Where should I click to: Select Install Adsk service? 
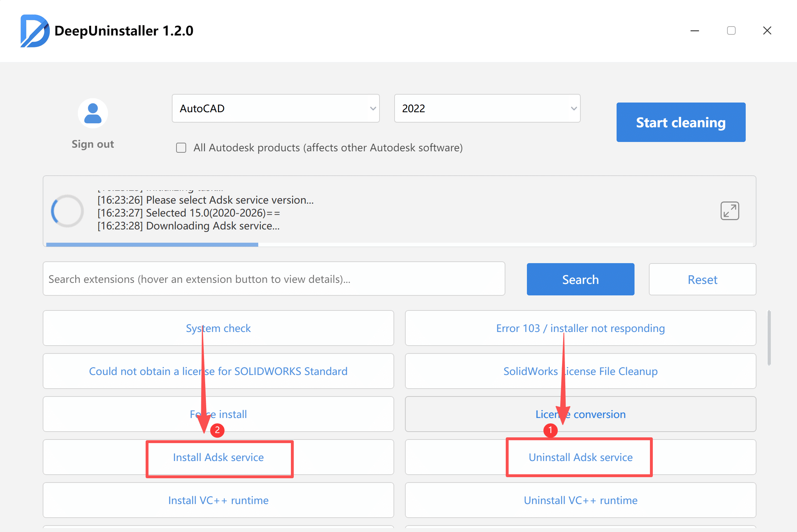(218, 457)
